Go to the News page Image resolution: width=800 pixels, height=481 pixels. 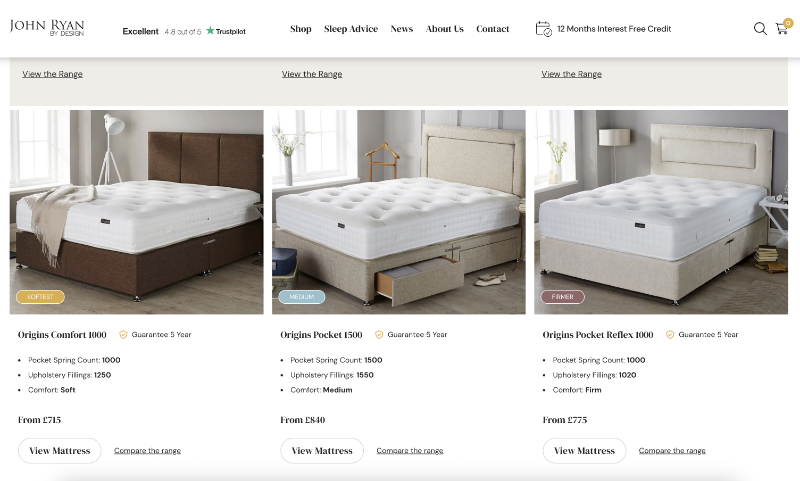[402, 29]
